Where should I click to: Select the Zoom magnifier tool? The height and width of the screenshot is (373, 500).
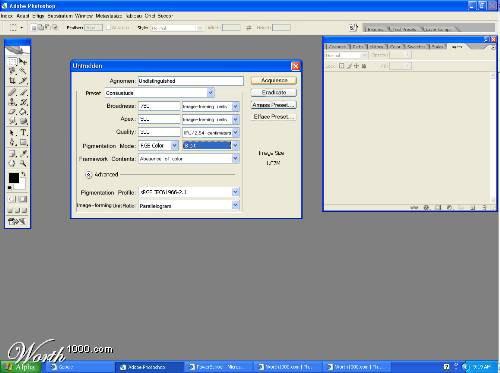23,163
